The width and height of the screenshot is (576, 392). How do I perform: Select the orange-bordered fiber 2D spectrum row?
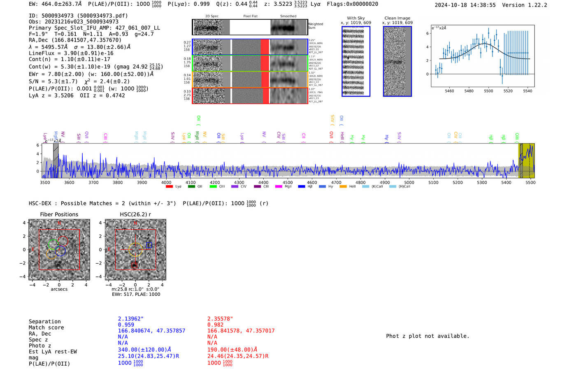pyautogui.click(x=250, y=79)
